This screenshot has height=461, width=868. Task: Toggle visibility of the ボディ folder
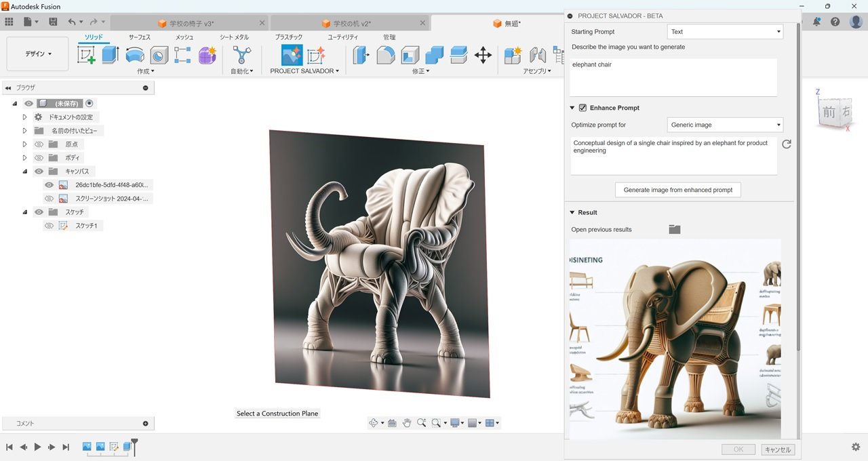coord(39,157)
